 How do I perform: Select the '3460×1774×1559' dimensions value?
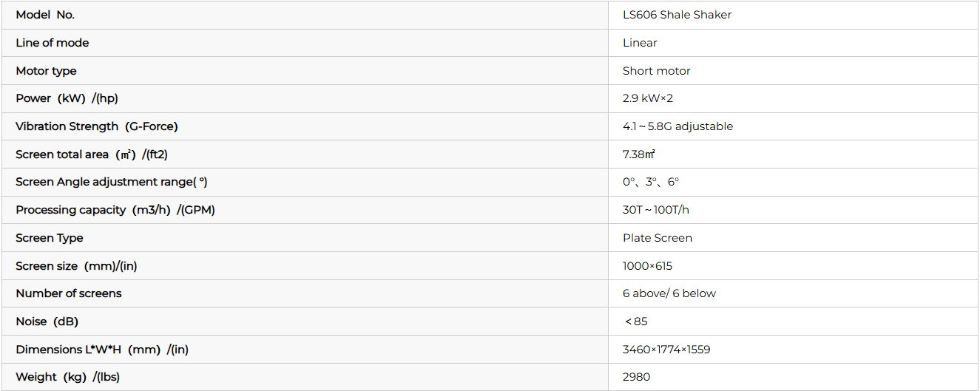[666, 350]
